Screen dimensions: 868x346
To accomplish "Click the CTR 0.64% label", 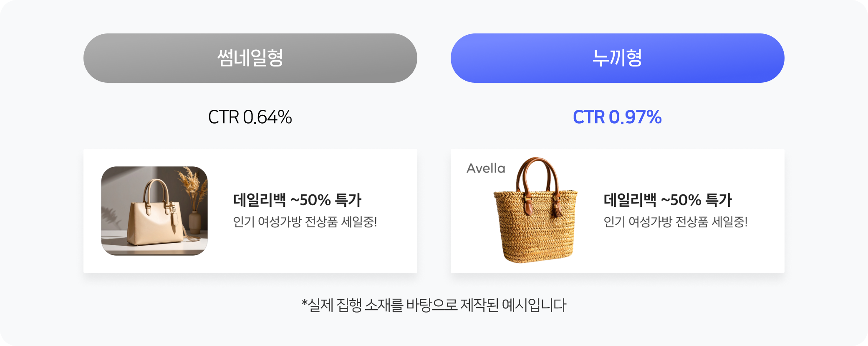I will pyautogui.click(x=250, y=117).
